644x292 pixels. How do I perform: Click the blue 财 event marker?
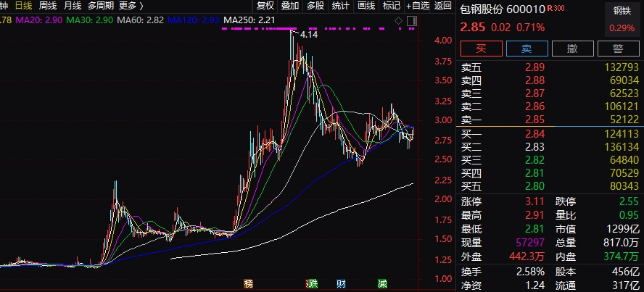coord(341,283)
